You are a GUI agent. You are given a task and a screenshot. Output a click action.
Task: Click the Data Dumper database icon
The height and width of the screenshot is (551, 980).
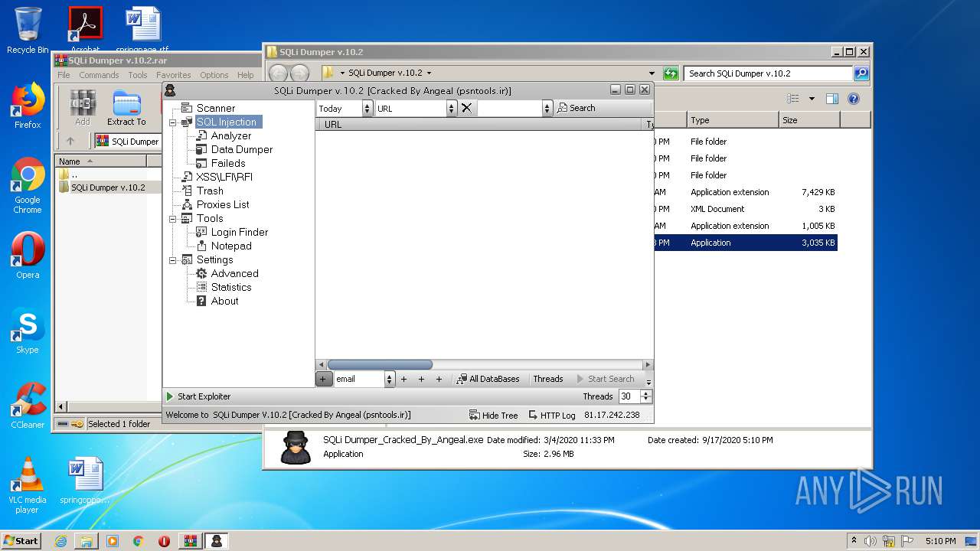201,149
